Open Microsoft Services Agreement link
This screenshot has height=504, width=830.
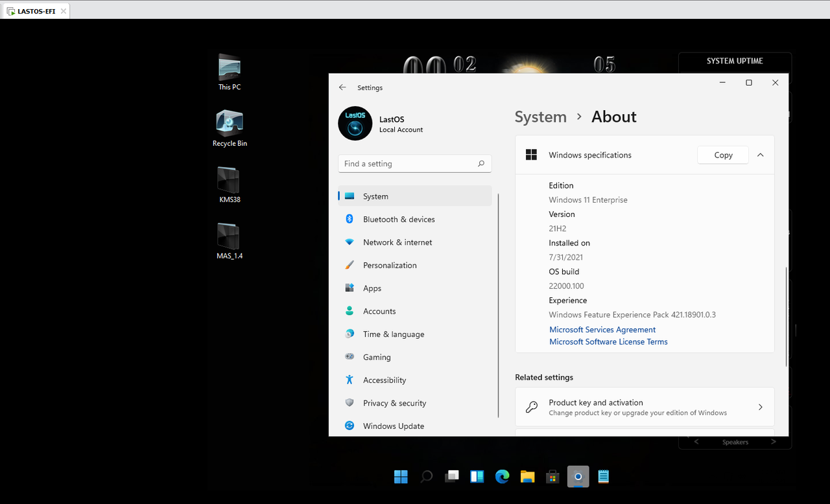pyautogui.click(x=602, y=330)
